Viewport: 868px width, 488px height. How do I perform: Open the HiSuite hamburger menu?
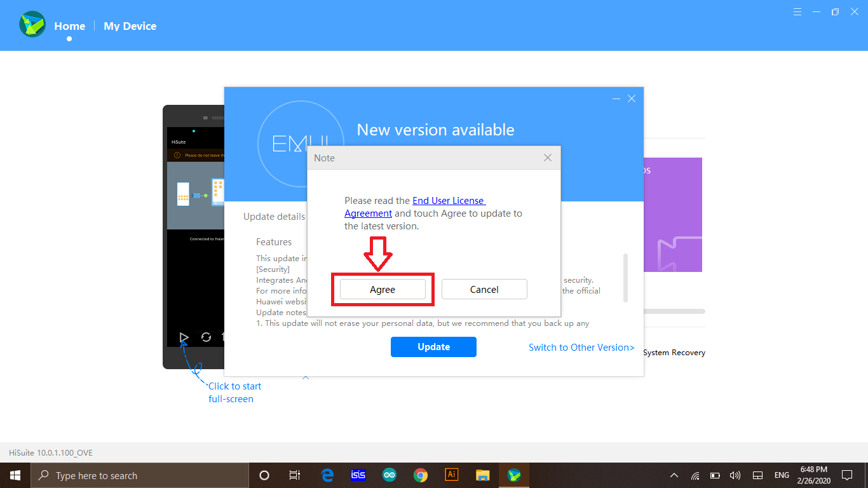[x=797, y=12]
